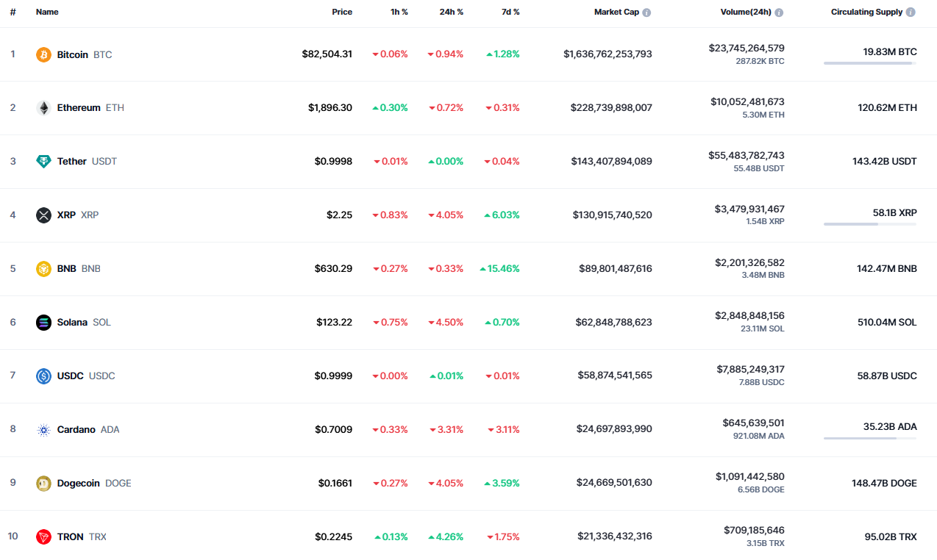The image size is (937, 560).
Task: Sort by the 24h % column header
Action: pos(451,12)
